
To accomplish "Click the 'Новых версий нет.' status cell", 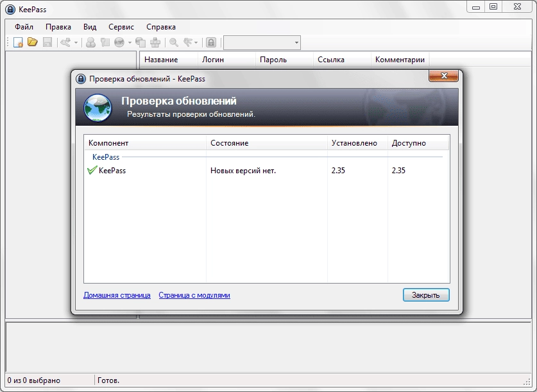I will tap(243, 171).
